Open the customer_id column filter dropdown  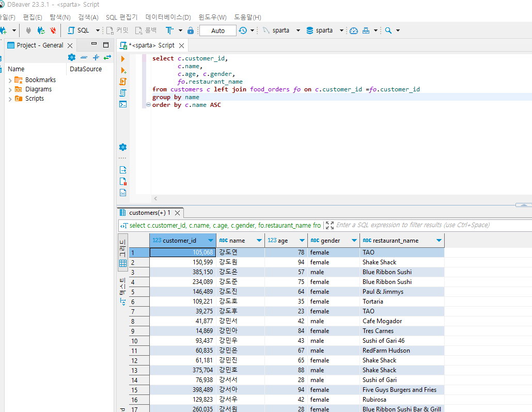[x=210, y=241]
